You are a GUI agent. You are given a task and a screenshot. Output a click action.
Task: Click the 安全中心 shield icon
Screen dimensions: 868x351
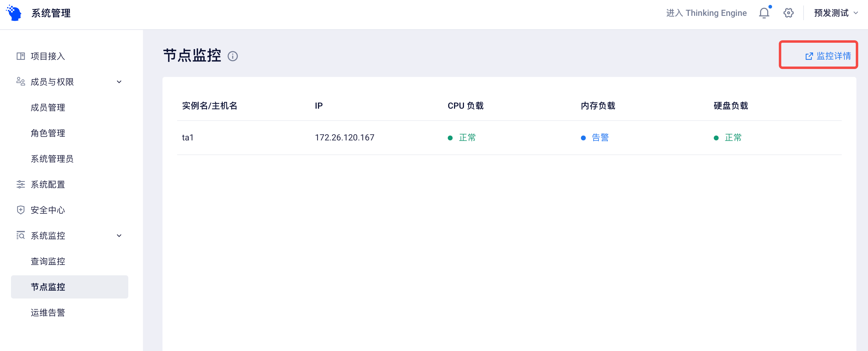point(20,210)
